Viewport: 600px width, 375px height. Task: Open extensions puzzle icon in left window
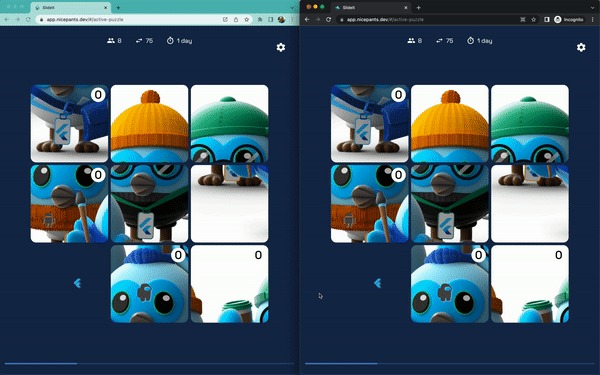coord(260,20)
